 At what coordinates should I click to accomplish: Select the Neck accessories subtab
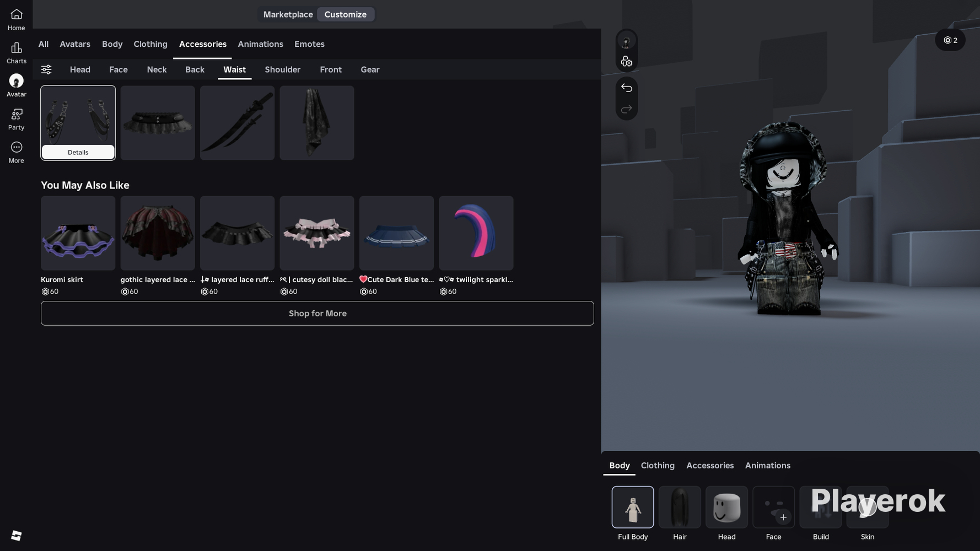coord(157,69)
